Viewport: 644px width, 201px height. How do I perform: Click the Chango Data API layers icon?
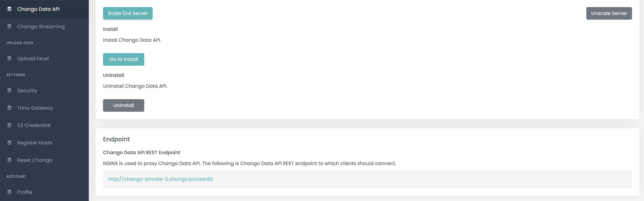coord(10,9)
